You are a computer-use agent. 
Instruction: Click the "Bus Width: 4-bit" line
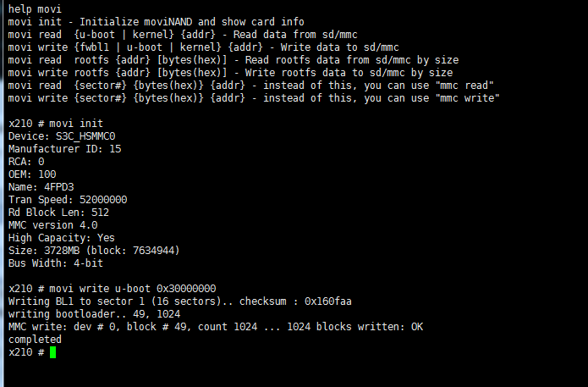(x=56, y=263)
